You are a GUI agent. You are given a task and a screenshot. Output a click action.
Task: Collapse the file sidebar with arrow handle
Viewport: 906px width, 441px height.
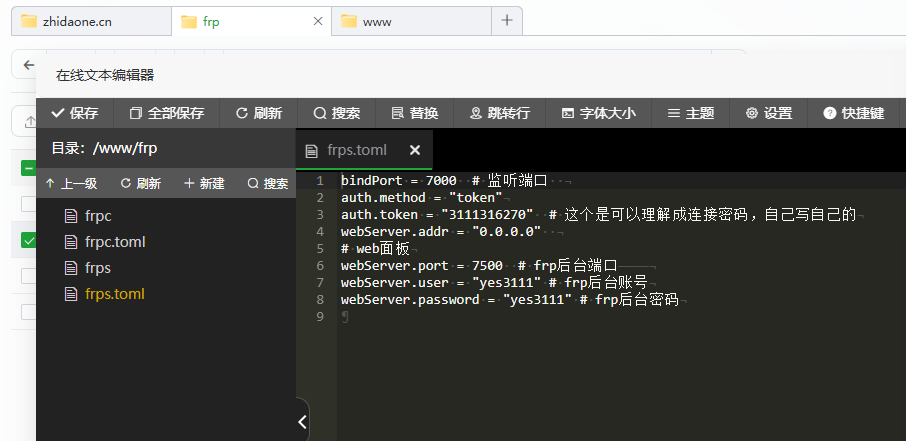302,421
